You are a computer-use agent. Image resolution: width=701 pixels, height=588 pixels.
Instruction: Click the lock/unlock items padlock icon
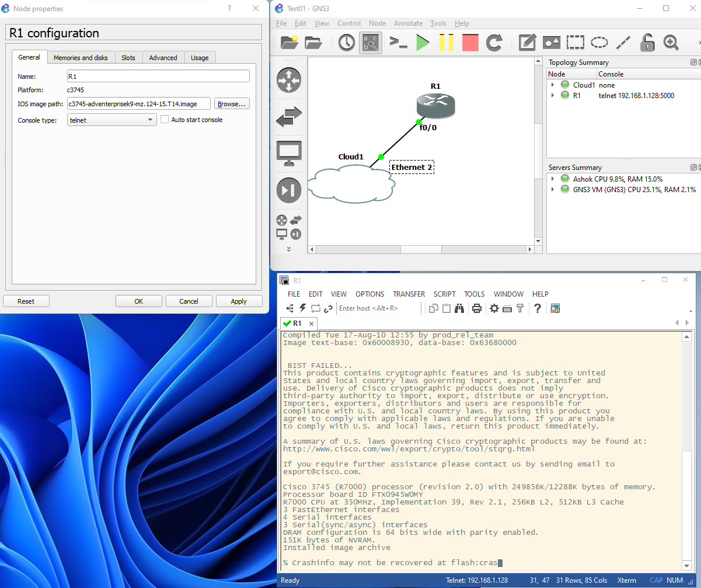(647, 43)
